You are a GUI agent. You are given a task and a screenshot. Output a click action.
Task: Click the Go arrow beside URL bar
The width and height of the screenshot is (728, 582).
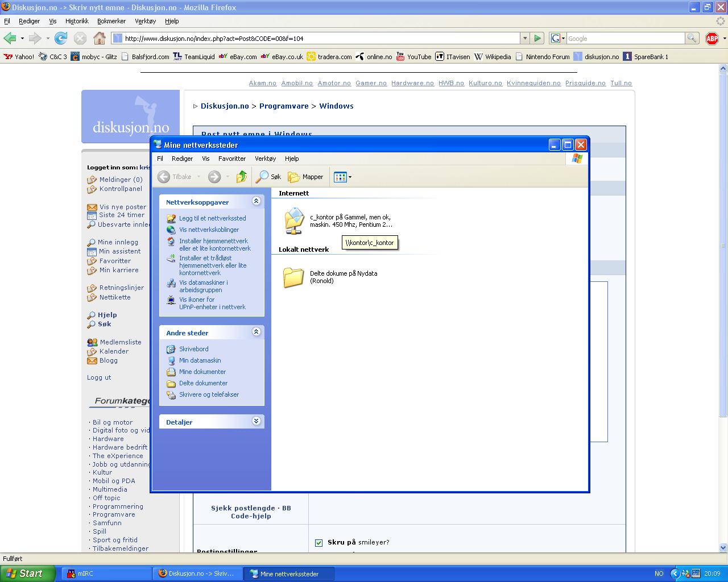(537, 38)
